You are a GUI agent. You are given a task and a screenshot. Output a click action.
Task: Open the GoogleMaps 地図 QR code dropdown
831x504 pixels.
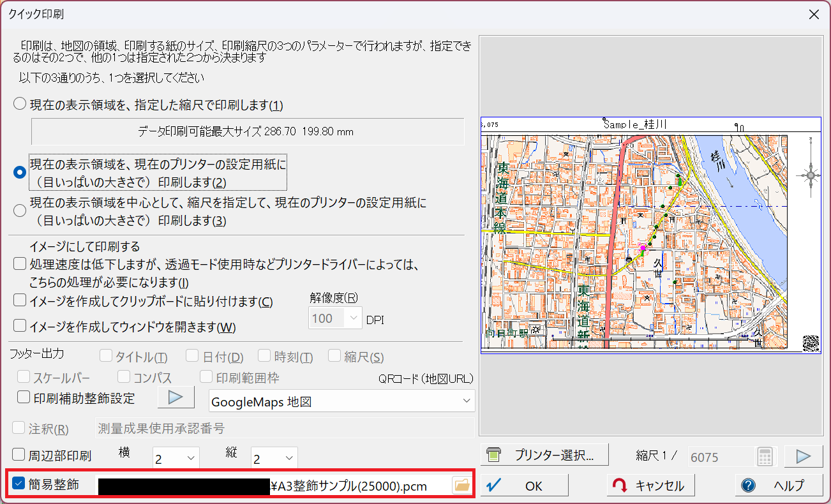click(x=342, y=401)
